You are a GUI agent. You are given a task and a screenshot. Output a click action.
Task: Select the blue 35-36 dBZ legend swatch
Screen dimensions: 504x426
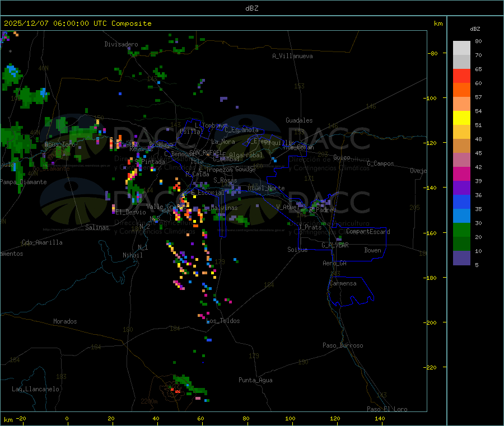(x=461, y=202)
